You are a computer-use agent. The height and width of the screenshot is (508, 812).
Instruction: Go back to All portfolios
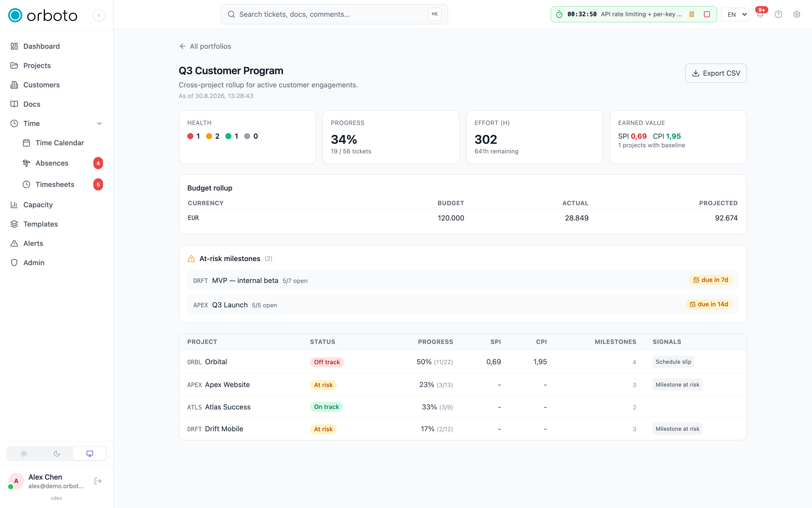click(205, 46)
